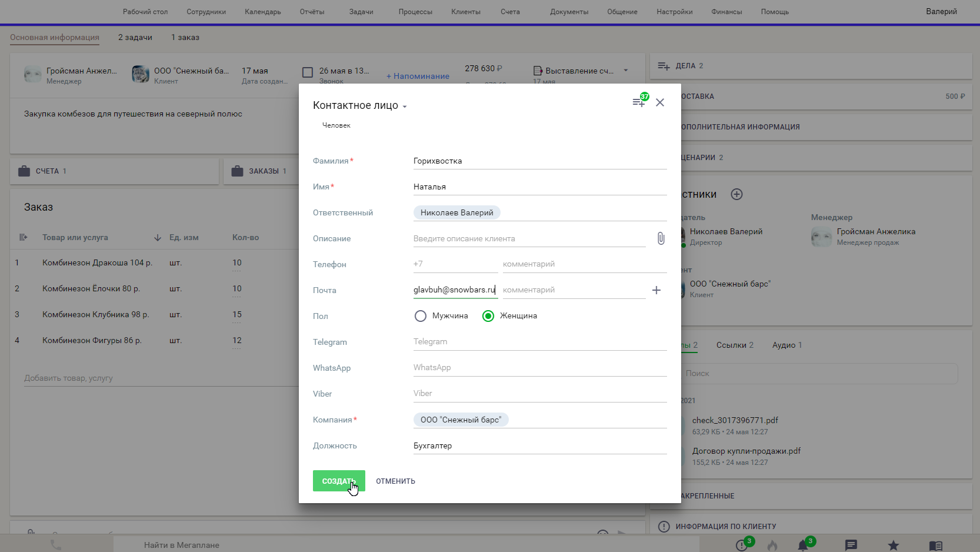The width and height of the screenshot is (980, 552).
Task: Switch to the Аудио 1 tab
Action: 787,345
